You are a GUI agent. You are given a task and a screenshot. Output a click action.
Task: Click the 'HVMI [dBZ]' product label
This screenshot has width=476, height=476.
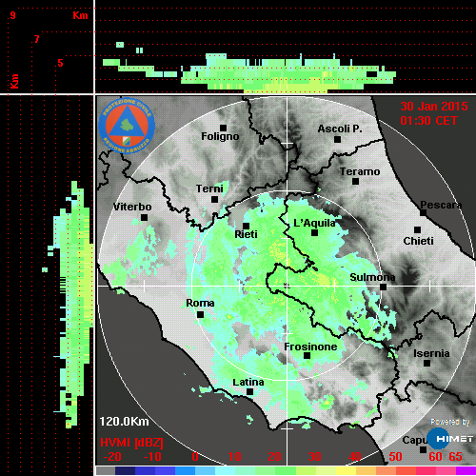(x=131, y=443)
